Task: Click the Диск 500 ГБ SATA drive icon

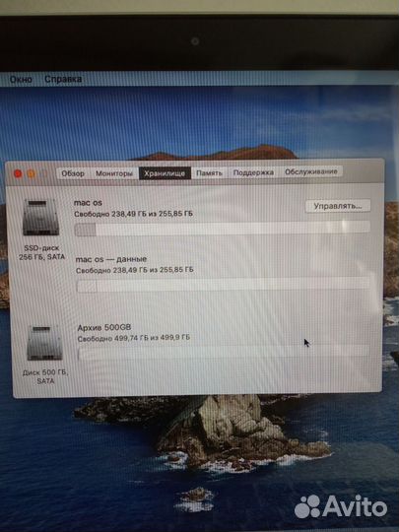Action: [44, 343]
